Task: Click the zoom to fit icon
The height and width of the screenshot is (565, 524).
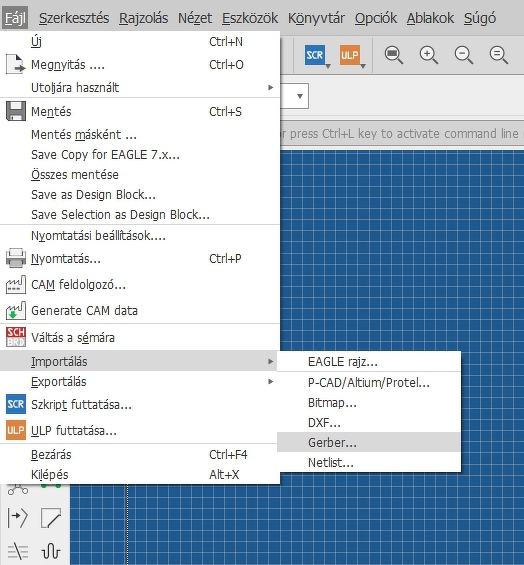Action: (x=393, y=55)
